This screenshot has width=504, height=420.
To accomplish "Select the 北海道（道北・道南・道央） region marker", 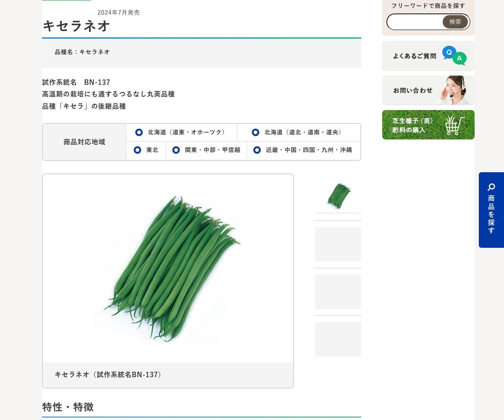I will point(255,132).
